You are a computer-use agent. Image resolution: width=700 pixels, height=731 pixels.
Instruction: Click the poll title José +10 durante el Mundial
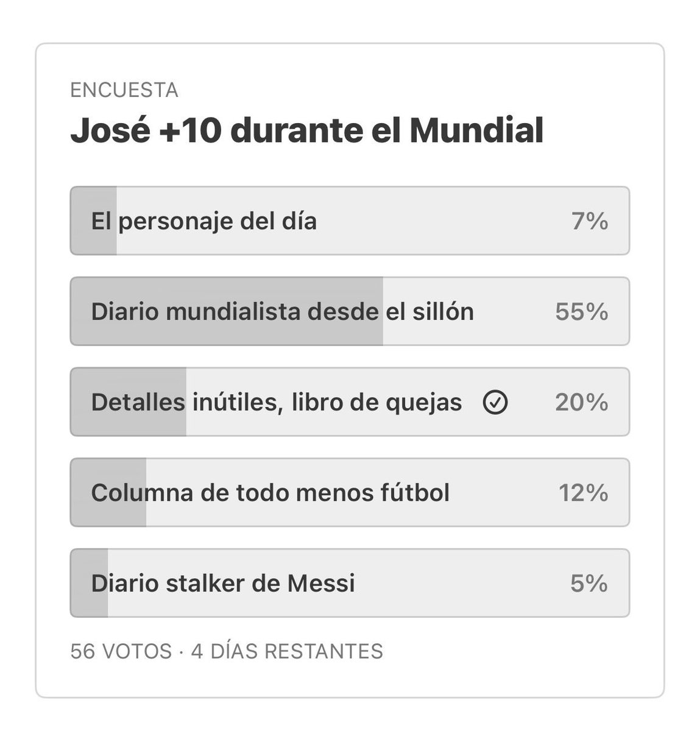pyautogui.click(x=307, y=131)
